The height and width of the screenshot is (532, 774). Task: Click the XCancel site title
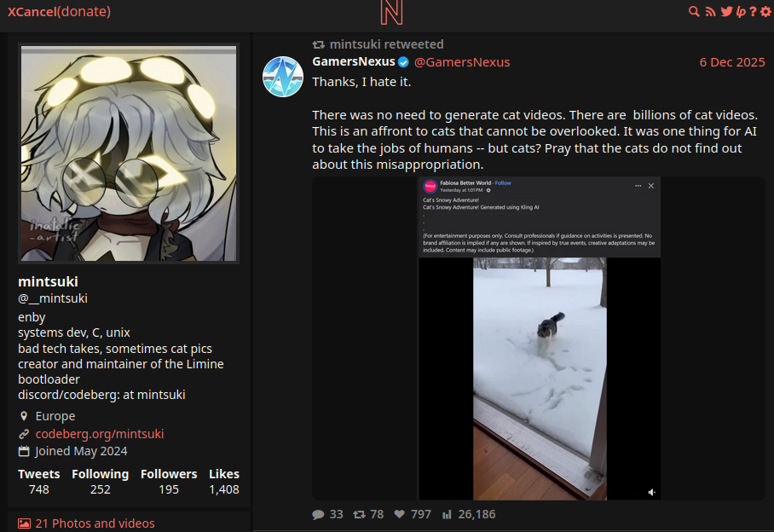tap(32, 11)
